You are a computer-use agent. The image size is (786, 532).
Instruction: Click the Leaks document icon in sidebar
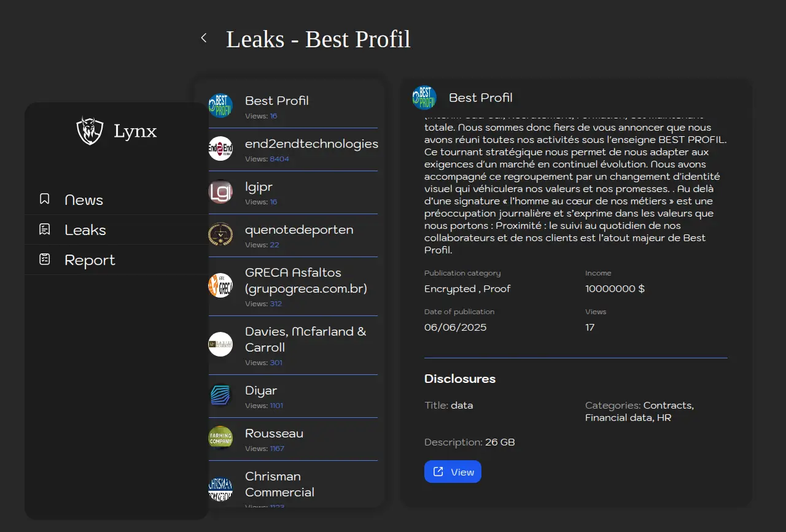(45, 229)
